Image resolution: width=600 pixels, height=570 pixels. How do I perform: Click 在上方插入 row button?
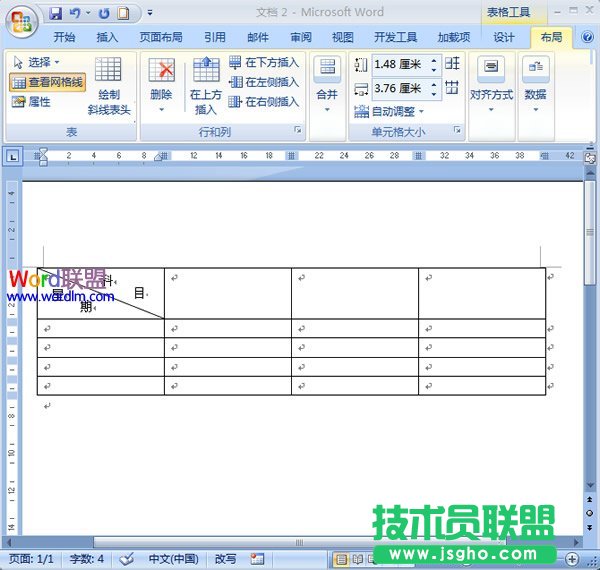pyautogui.click(x=206, y=86)
